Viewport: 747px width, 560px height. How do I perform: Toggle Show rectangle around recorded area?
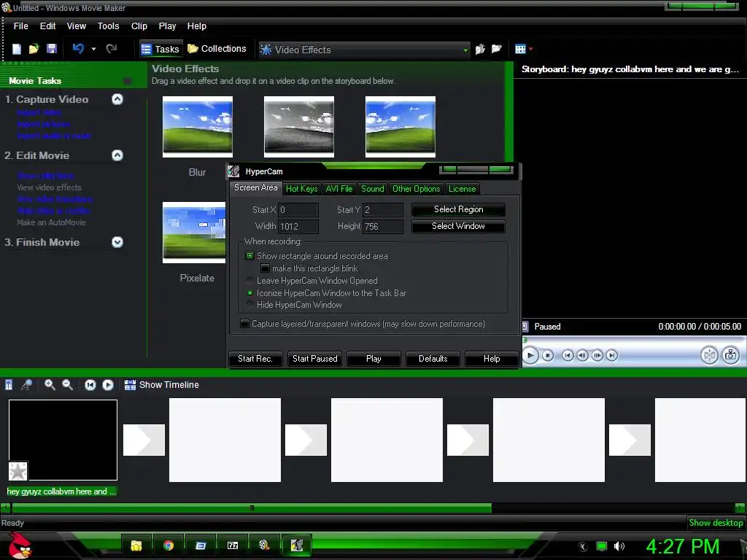[x=249, y=256]
